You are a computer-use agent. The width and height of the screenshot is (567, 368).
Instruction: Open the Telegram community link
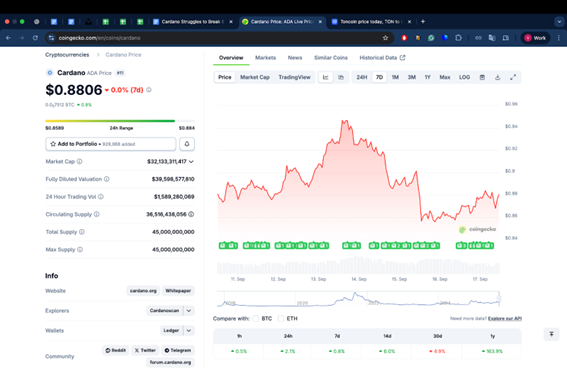tap(178, 350)
